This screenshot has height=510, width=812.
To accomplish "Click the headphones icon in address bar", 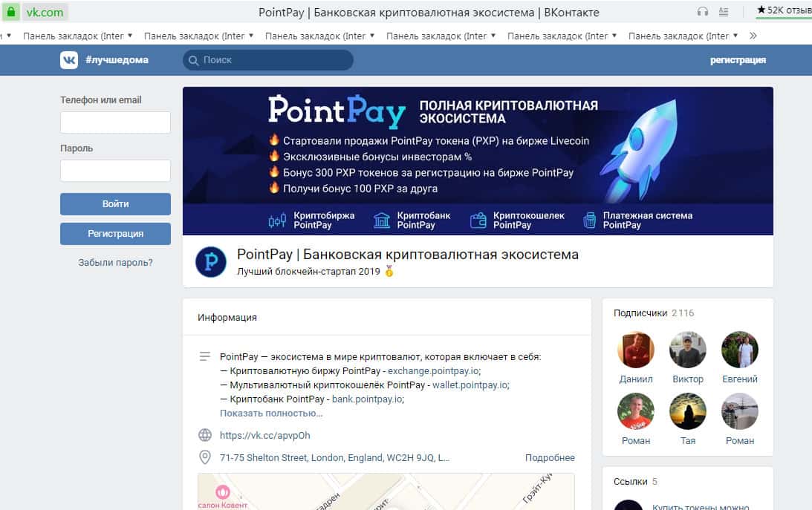I will (702, 11).
